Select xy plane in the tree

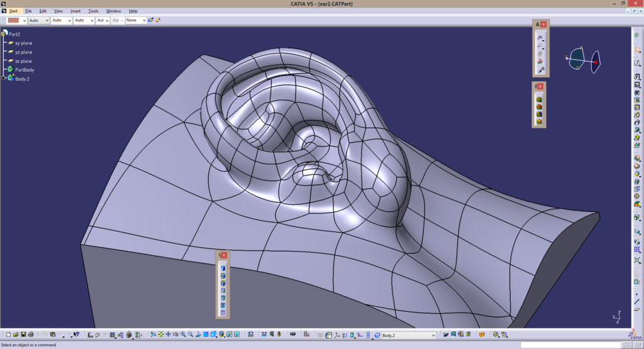pos(23,43)
